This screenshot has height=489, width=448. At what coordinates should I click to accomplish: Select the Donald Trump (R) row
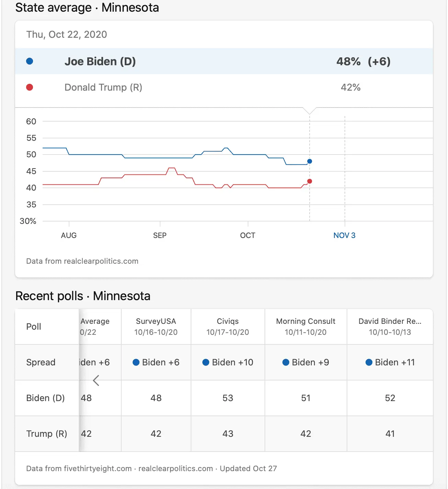[x=223, y=88]
